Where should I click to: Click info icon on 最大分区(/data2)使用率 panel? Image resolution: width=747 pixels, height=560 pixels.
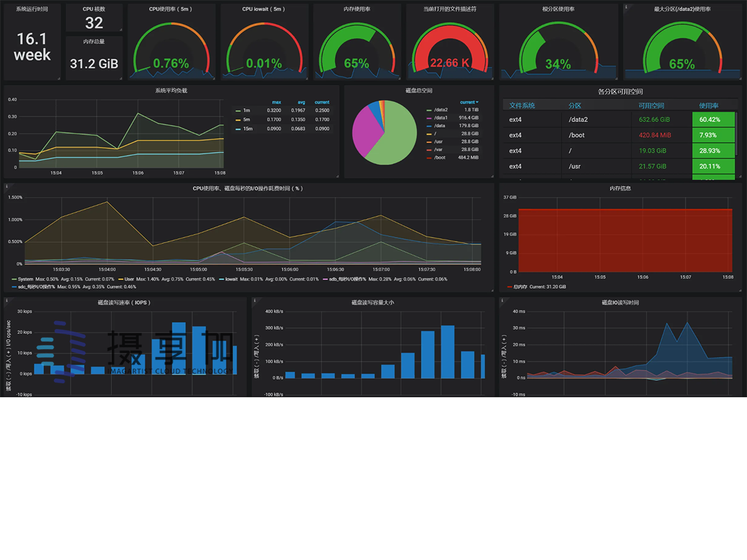point(626,7)
